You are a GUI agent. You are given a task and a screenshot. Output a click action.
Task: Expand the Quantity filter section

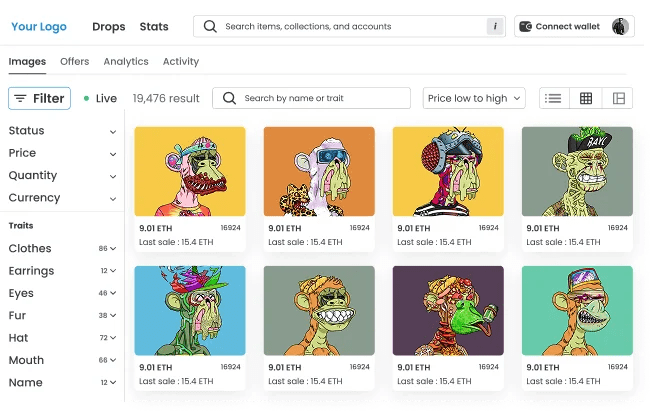pos(62,175)
